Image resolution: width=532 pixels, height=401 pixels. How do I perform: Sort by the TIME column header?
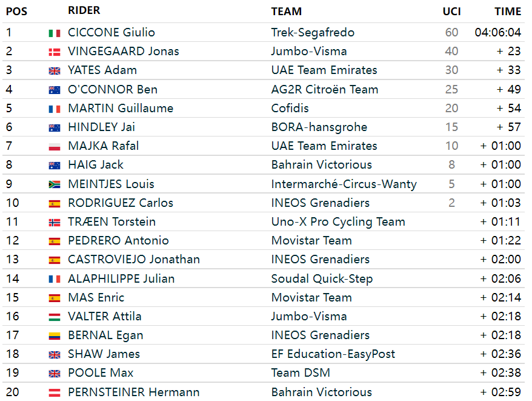point(508,12)
